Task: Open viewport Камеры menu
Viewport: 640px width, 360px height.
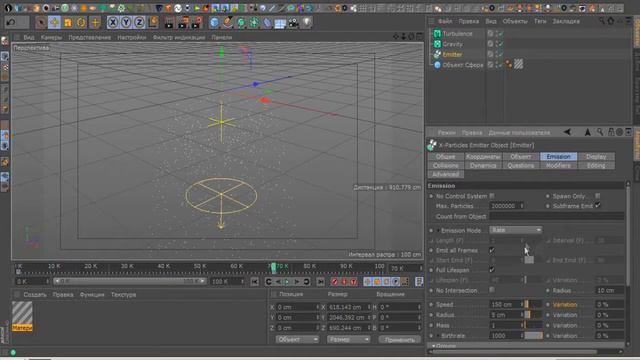Action: [x=51, y=37]
